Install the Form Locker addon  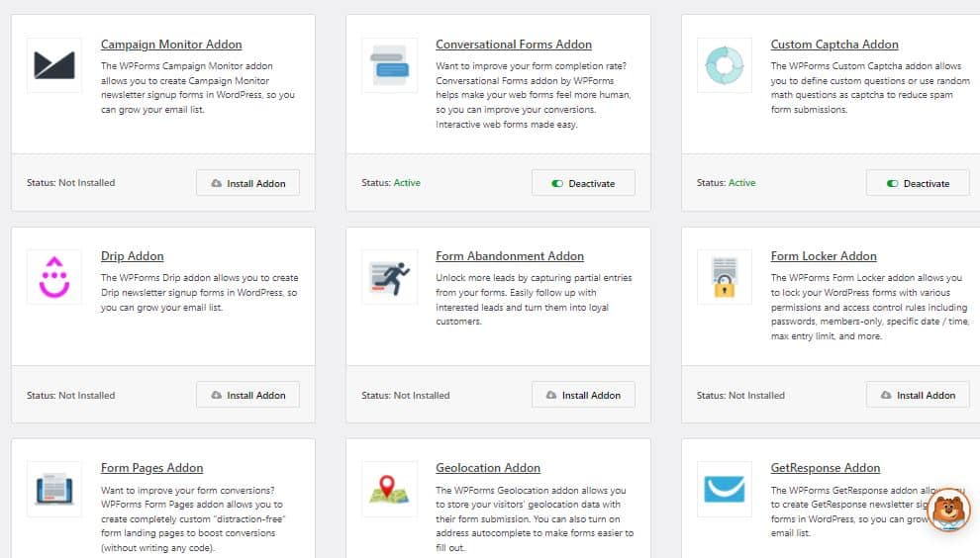pos(918,395)
